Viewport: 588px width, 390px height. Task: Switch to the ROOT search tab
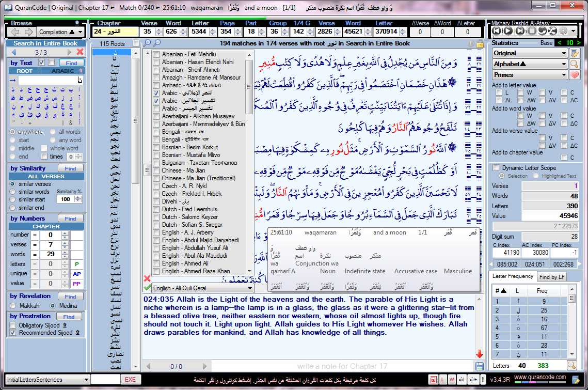tap(24, 71)
